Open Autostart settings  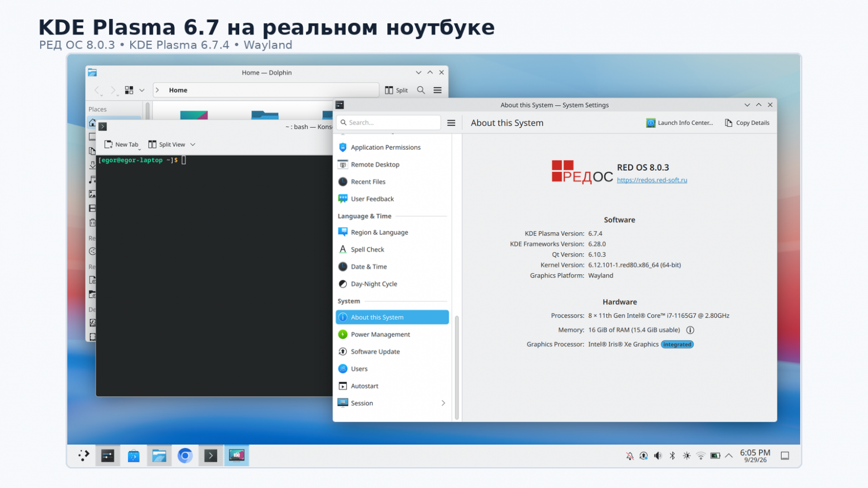(x=392, y=386)
